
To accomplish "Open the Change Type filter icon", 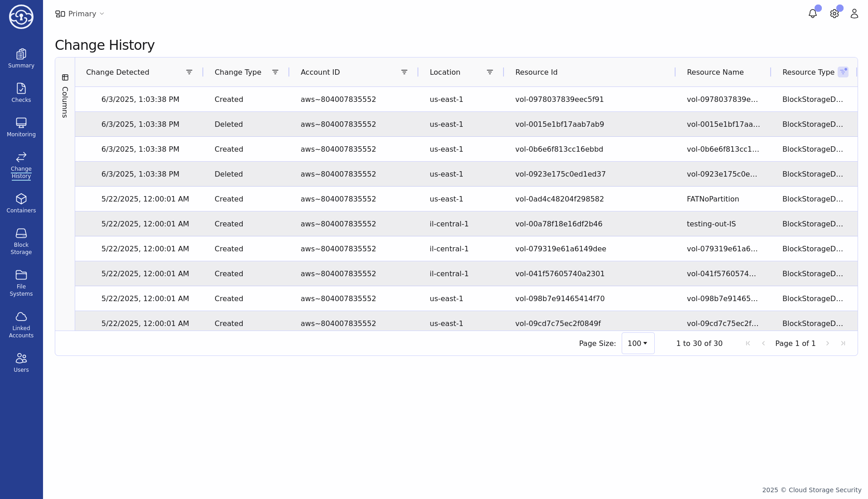I will [275, 72].
